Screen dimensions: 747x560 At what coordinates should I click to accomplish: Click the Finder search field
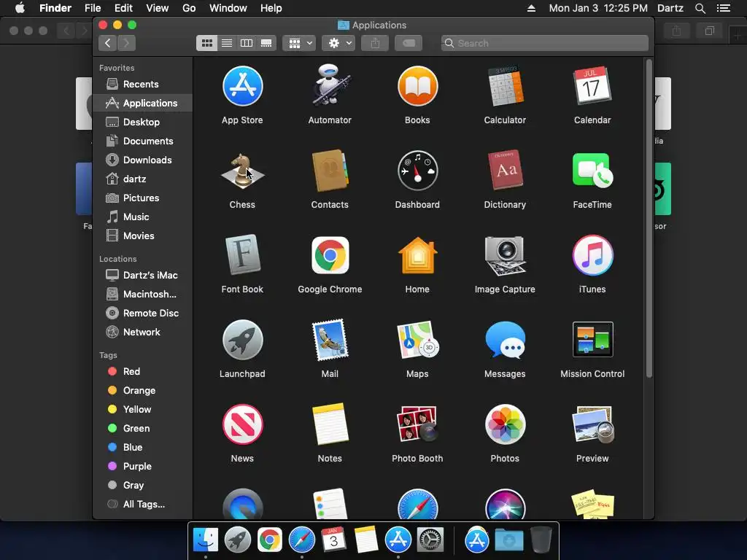(x=544, y=43)
